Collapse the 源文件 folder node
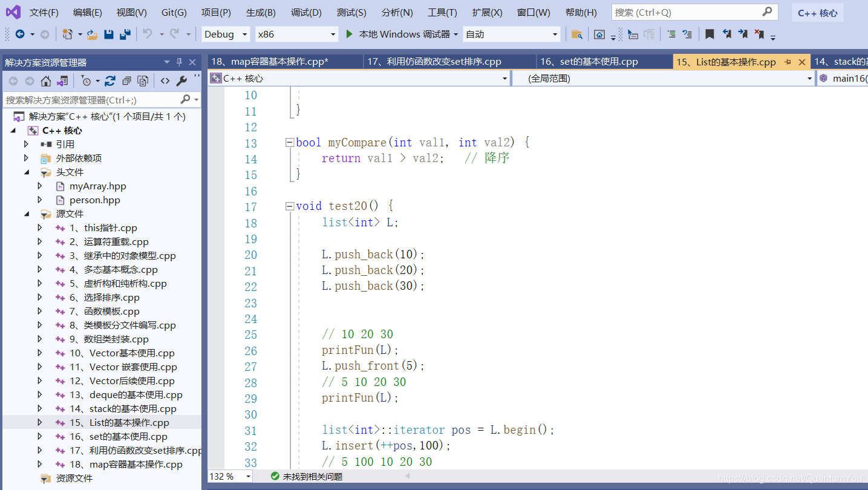This screenshot has height=490, width=868. 26,214
